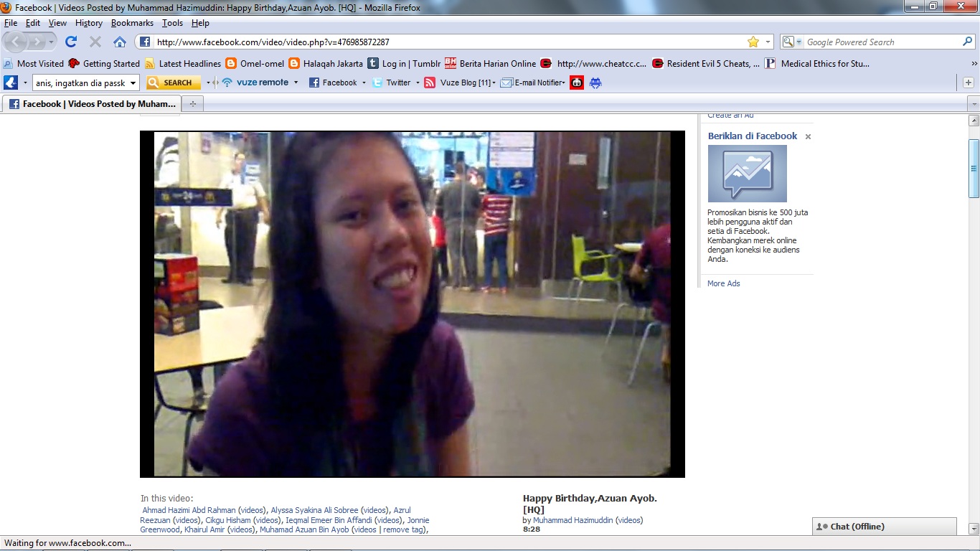Image resolution: width=980 pixels, height=551 pixels.
Task: Open the cheatcc.com bookmark
Action: coord(593,63)
